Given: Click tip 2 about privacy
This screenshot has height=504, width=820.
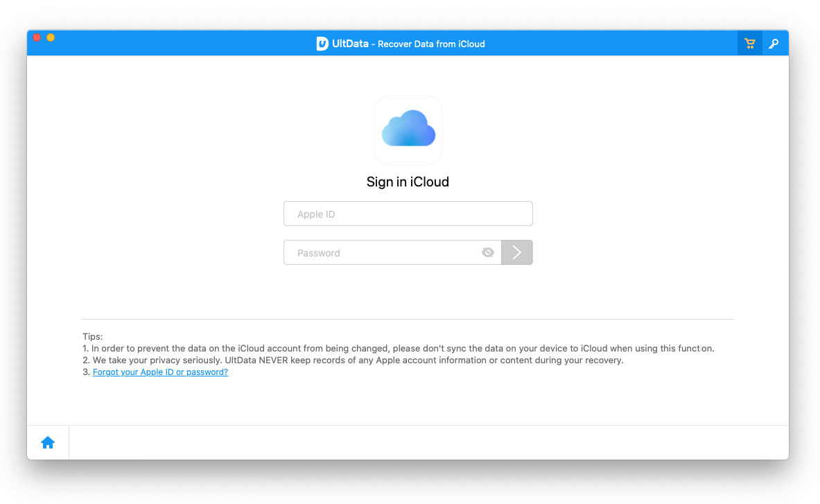Looking at the screenshot, I should point(353,360).
